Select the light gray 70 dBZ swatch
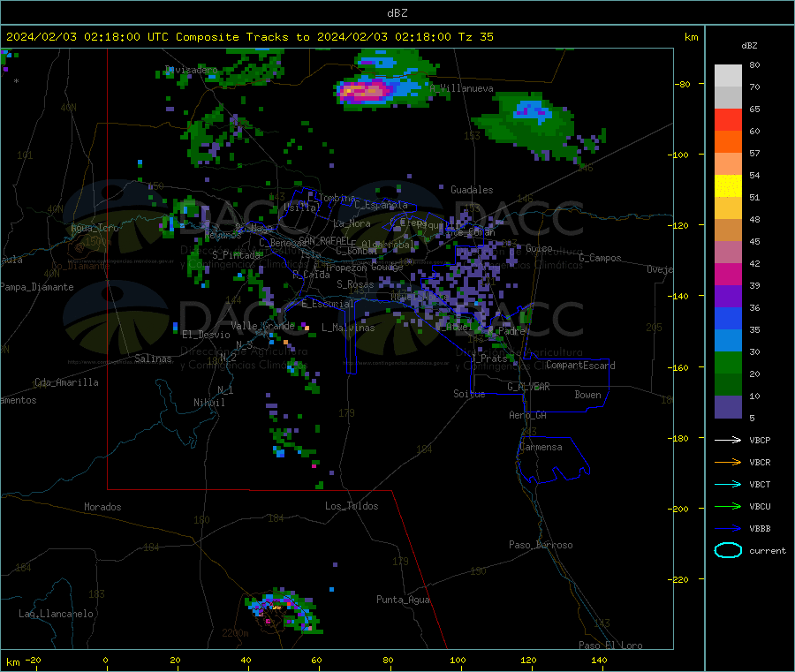Viewport: 795px width, 672px height. tap(728, 76)
